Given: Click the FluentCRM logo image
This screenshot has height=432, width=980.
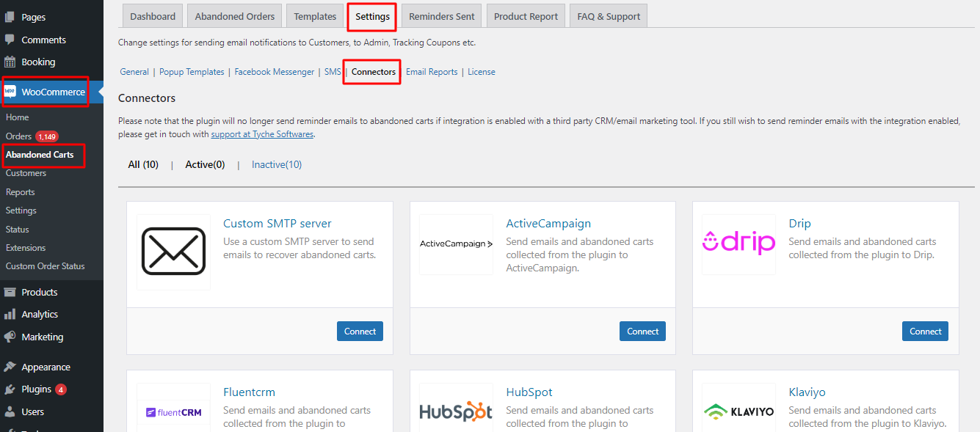Looking at the screenshot, I should [x=173, y=411].
